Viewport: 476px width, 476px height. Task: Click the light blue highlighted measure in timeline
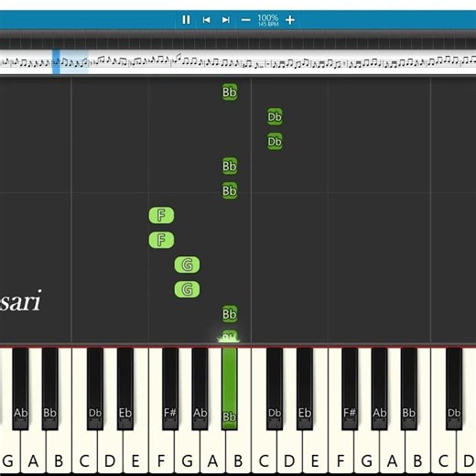point(74,61)
